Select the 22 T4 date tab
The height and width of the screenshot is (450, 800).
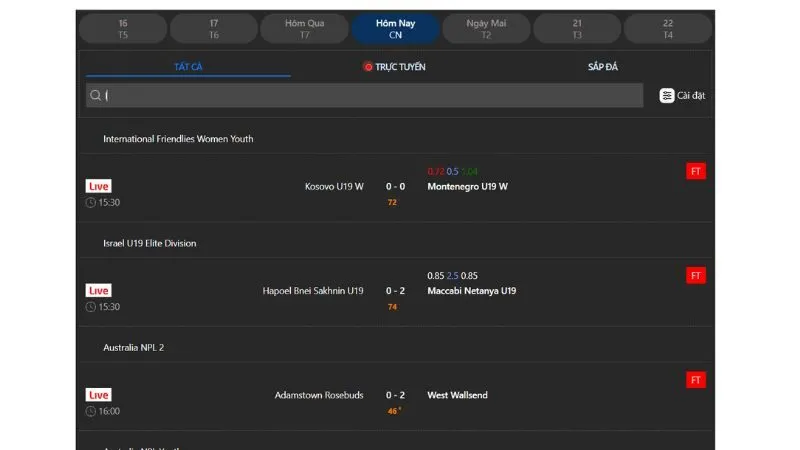(x=668, y=29)
